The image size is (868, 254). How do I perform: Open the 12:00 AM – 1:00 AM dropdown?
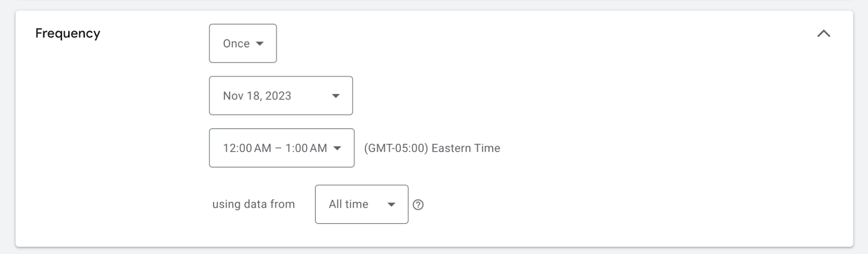(282, 148)
